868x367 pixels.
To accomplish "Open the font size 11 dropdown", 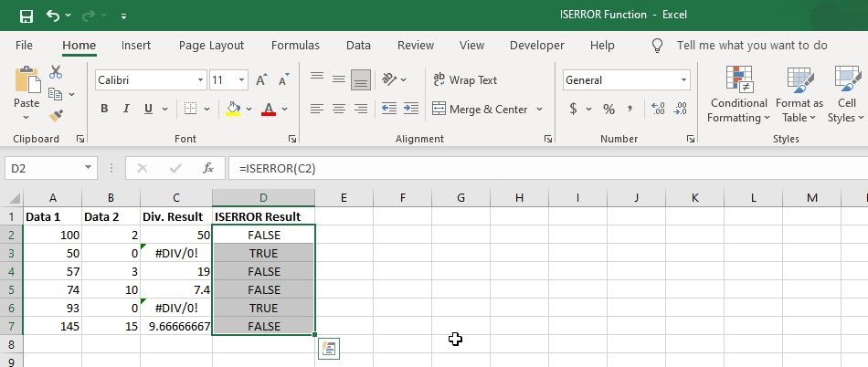I will coord(241,80).
